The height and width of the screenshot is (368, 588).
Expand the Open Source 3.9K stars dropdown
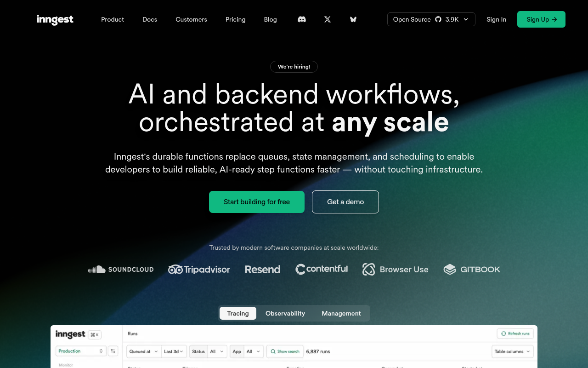point(466,19)
